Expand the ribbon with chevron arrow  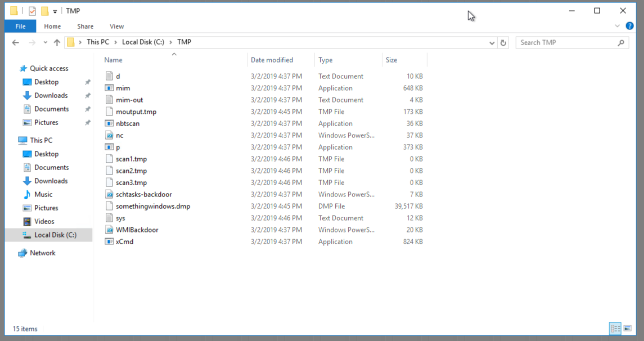tap(617, 26)
